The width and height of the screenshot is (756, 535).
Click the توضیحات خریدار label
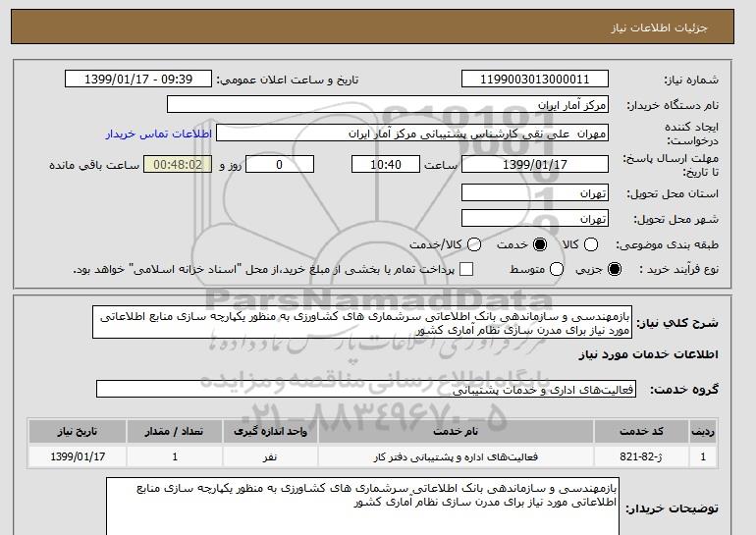[673, 508]
